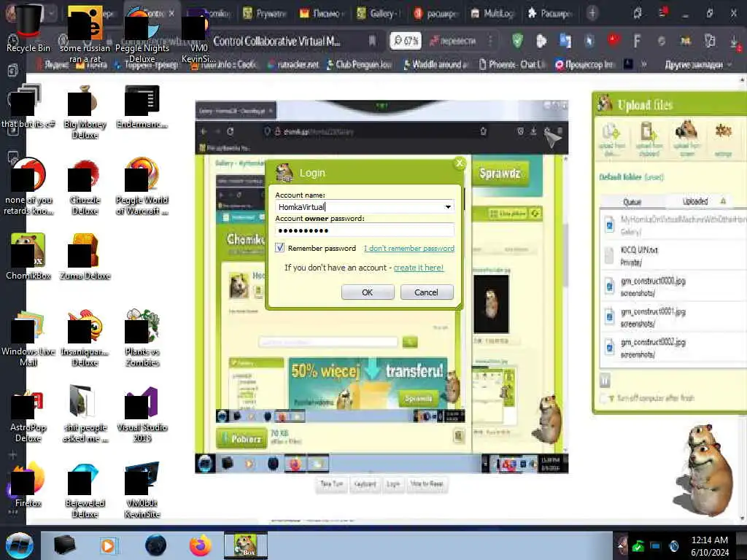
Task: Click Windows Start orb
Action: point(20,545)
